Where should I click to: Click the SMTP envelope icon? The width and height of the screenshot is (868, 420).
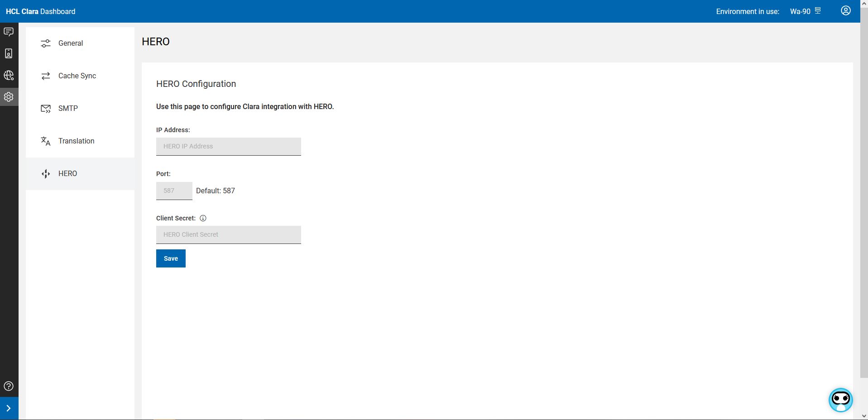pyautogui.click(x=46, y=109)
